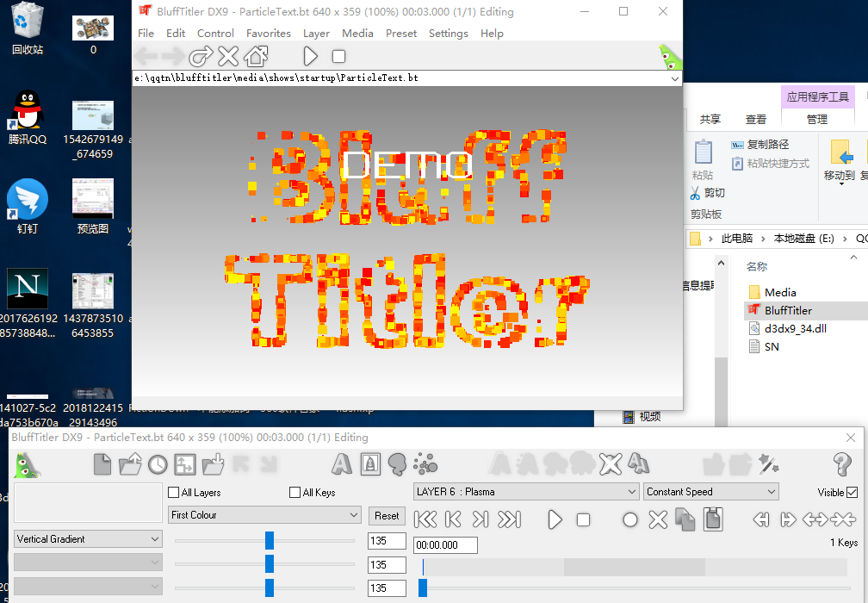The width and height of the screenshot is (868, 603).
Task: Open the Vertical Gradient dropdown
Action: tap(88, 538)
